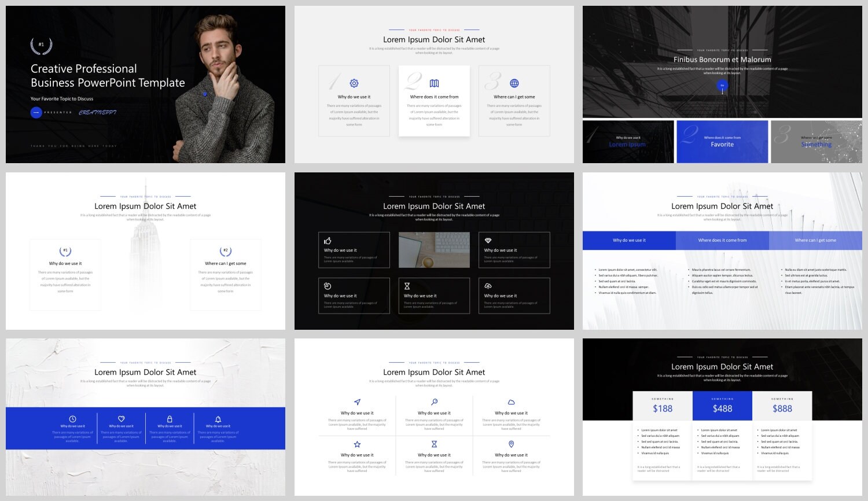Click the navigation arrow icon on the six-item slide

tap(357, 402)
